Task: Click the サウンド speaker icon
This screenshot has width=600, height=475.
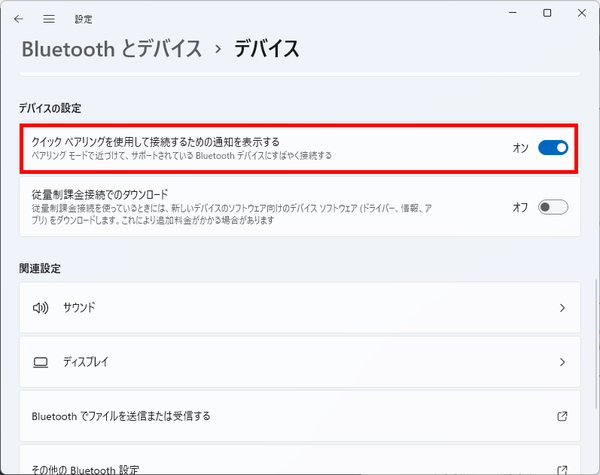Action: 40,308
